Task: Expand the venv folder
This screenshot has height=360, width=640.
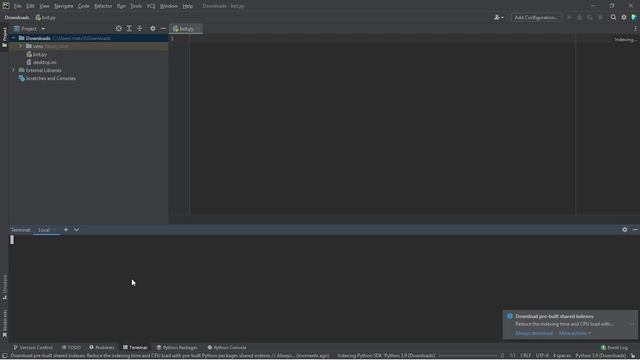Action: pos(20,46)
